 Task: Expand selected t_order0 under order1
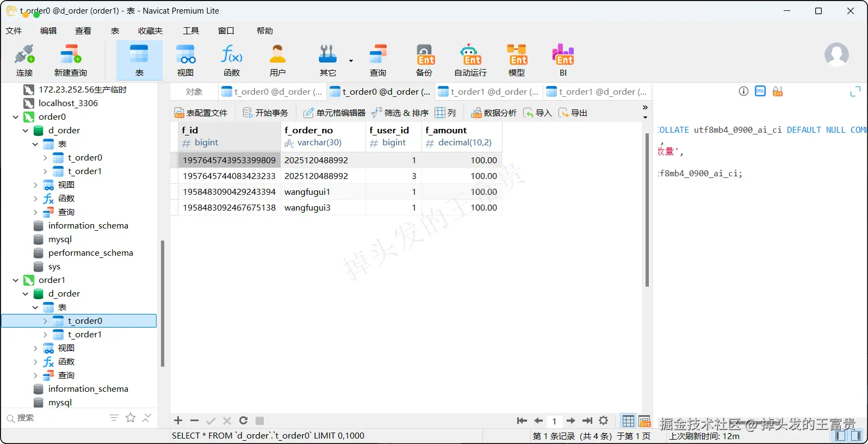pos(45,321)
